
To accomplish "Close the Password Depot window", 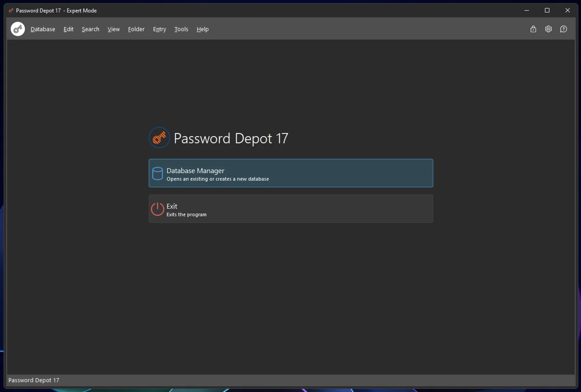I will coord(568,10).
